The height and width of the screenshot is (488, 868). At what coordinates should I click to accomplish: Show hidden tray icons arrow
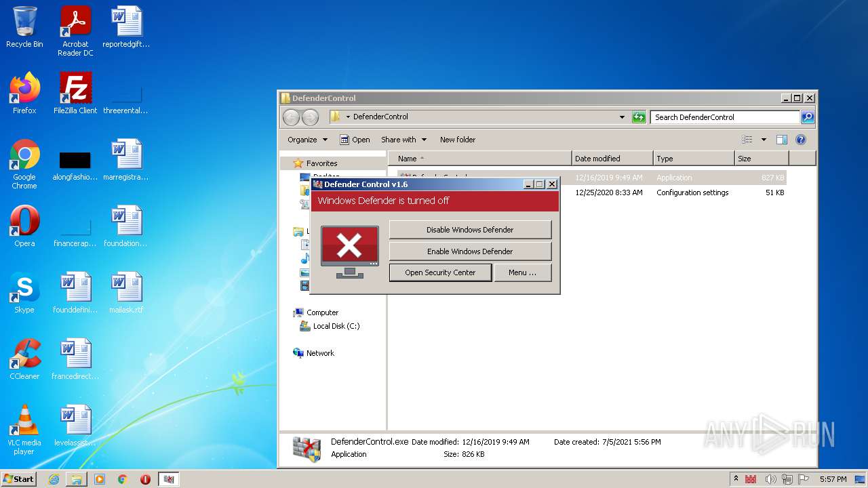click(x=736, y=479)
